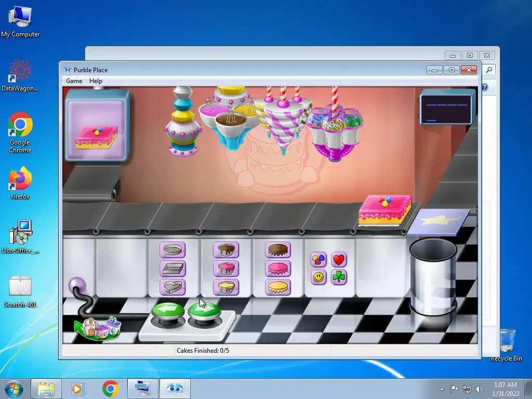Open LibreOffice installer desktop icon
This screenshot has height=399, width=532.
coord(20,237)
